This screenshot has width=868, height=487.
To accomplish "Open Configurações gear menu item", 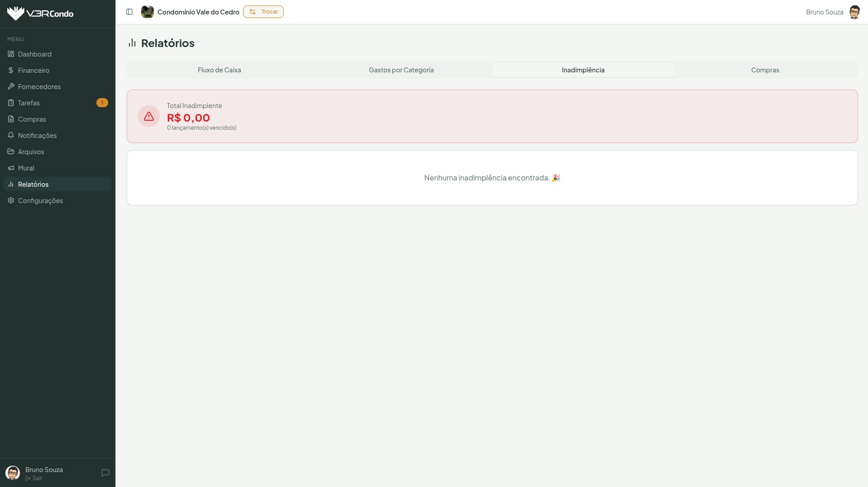I will click(40, 201).
